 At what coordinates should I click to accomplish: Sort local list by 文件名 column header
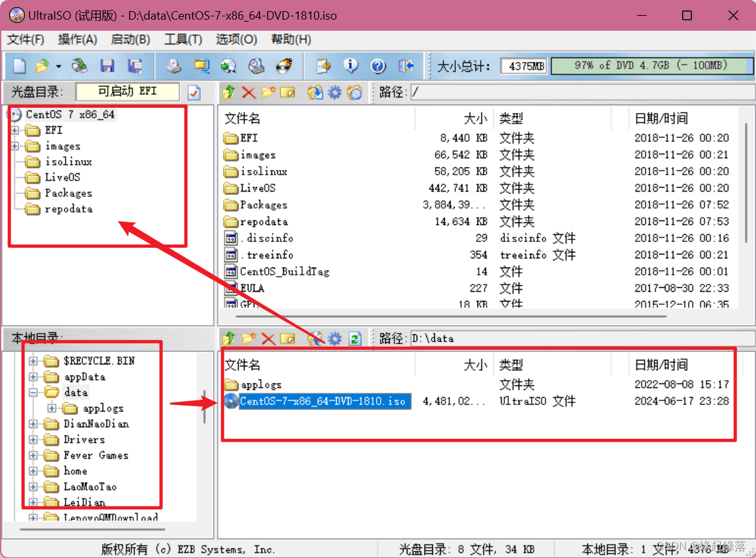pyautogui.click(x=317, y=365)
